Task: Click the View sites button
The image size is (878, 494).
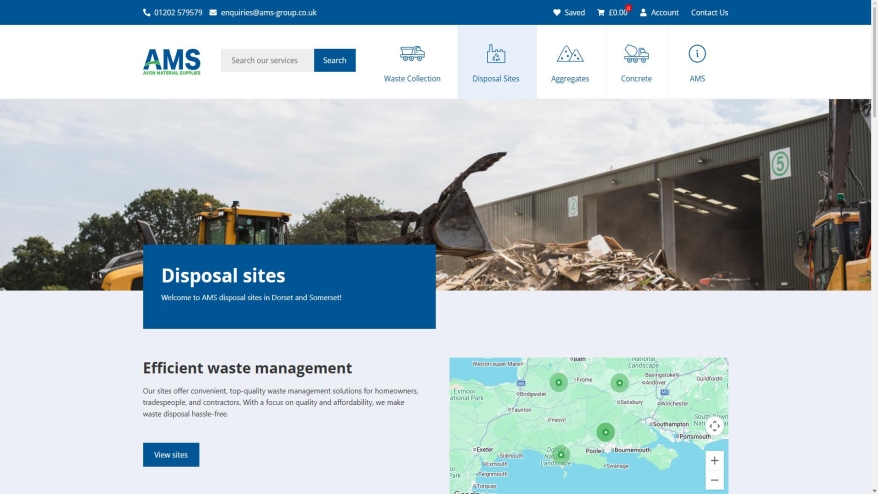Action: tap(171, 455)
